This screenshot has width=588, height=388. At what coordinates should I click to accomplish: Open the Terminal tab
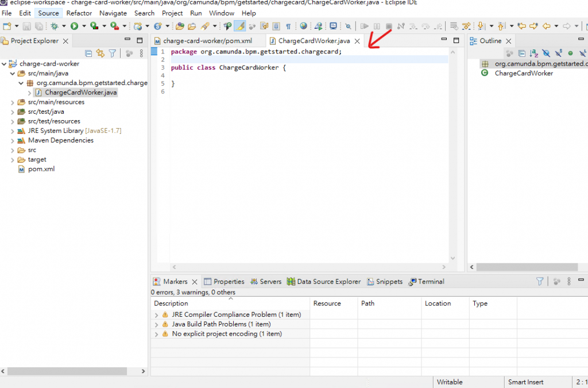(x=427, y=282)
